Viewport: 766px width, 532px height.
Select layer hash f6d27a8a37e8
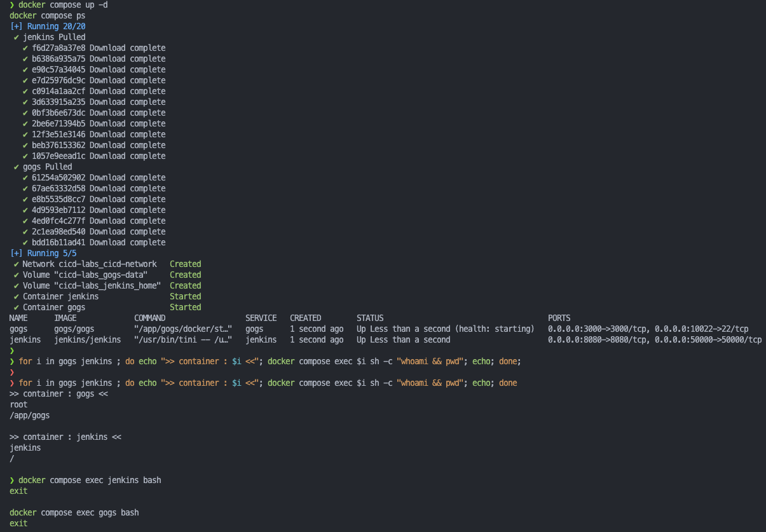coord(58,48)
